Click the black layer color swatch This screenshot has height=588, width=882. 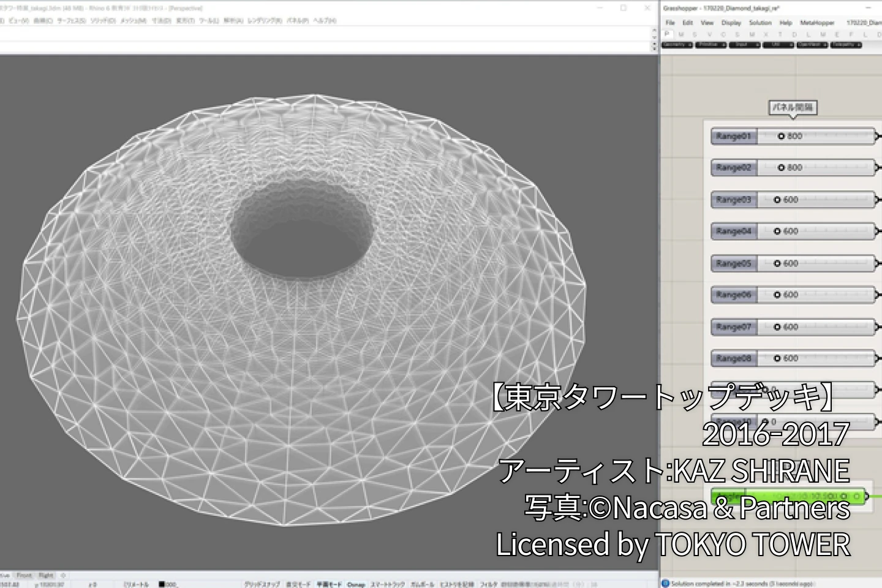(x=162, y=584)
